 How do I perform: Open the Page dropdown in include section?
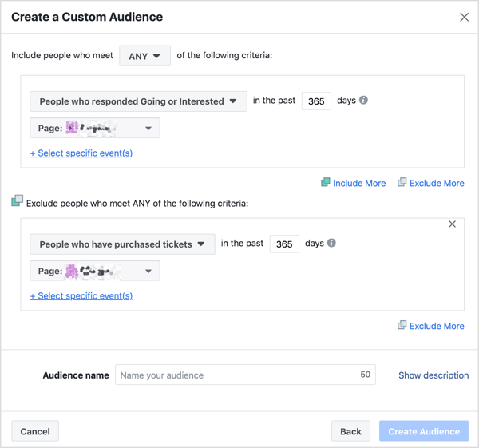pyautogui.click(x=95, y=128)
